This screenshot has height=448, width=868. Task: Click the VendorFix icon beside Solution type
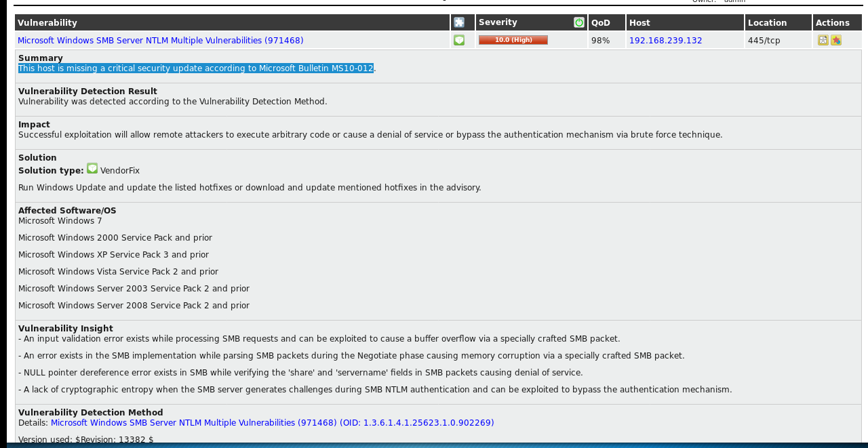pyautogui.click(x=92, y=168)
